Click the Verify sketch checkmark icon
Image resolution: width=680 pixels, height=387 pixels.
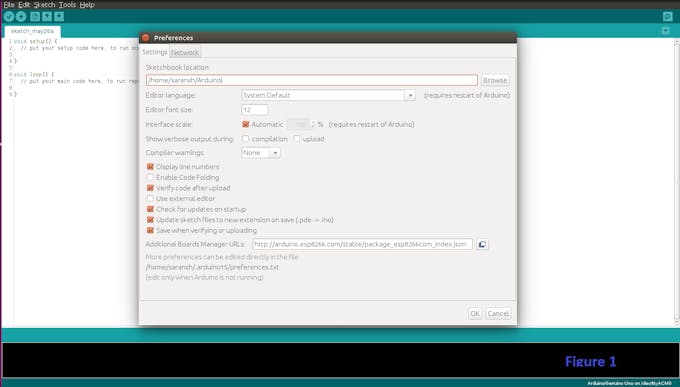coord(9,16)
